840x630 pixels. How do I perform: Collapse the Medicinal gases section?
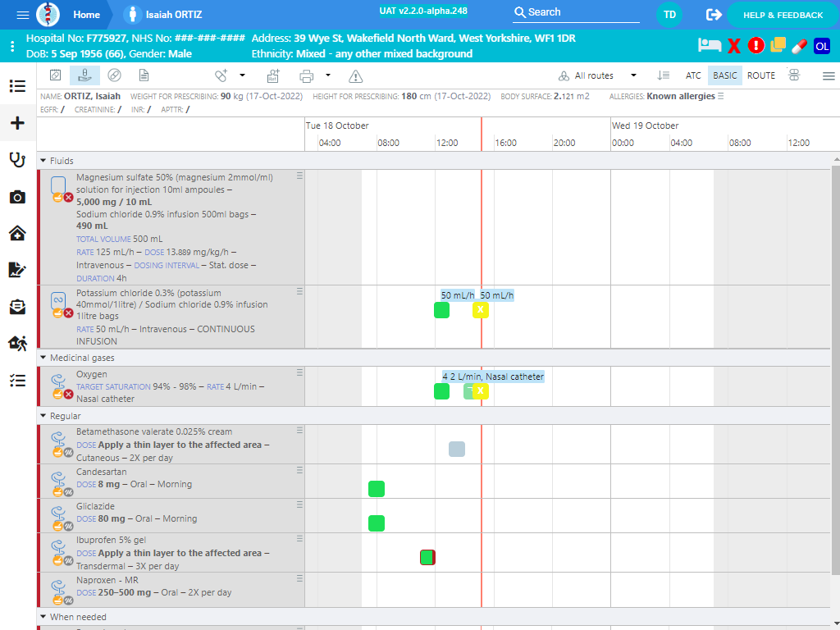43,358
